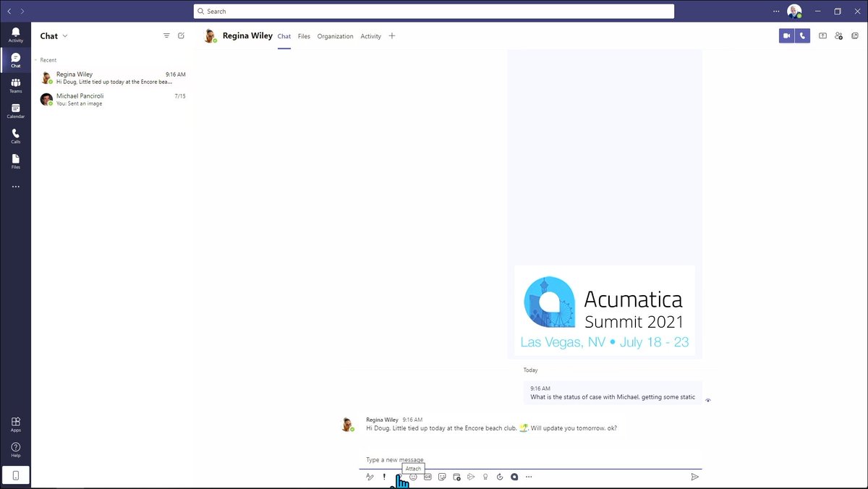
Task: Start a video call with Regina
Action: [x=786, y=35]
